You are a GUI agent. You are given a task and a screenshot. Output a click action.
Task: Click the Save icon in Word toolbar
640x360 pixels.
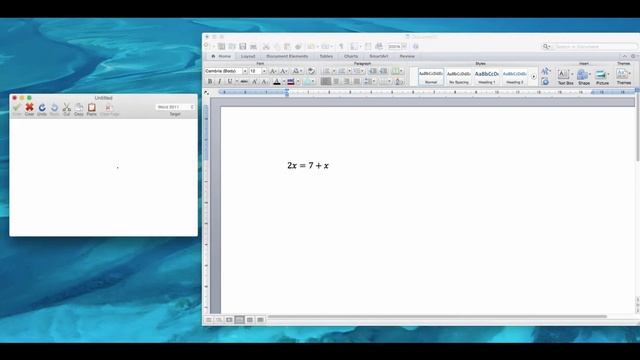[242, 47]
